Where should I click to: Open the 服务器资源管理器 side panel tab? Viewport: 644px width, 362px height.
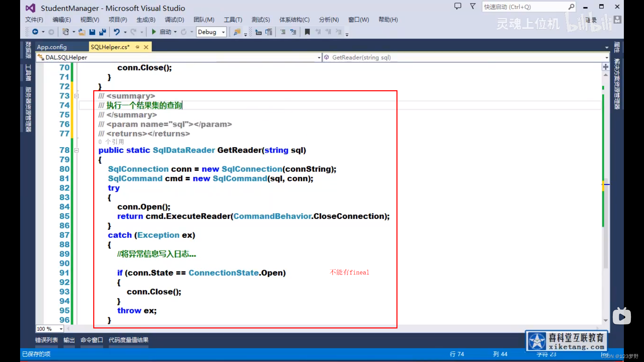pos(28,109)
